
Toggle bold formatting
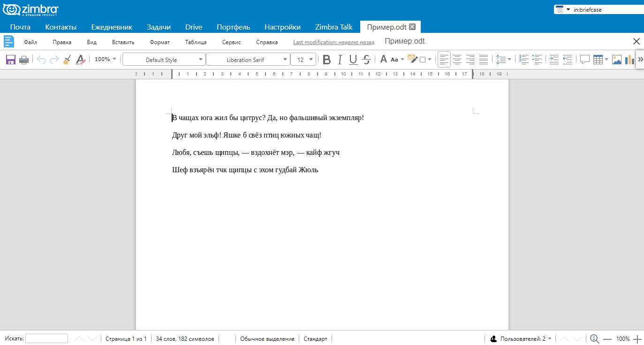coord(327,60)
